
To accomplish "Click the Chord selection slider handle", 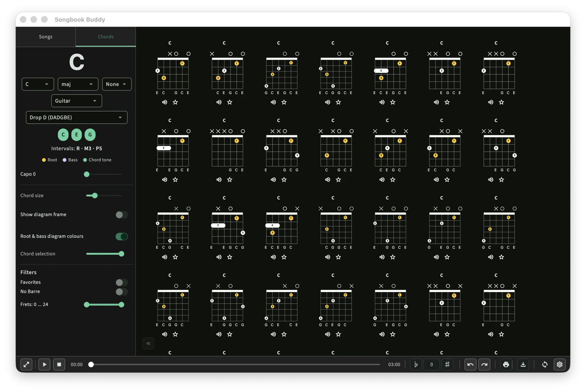I will (x=122, y=254).
